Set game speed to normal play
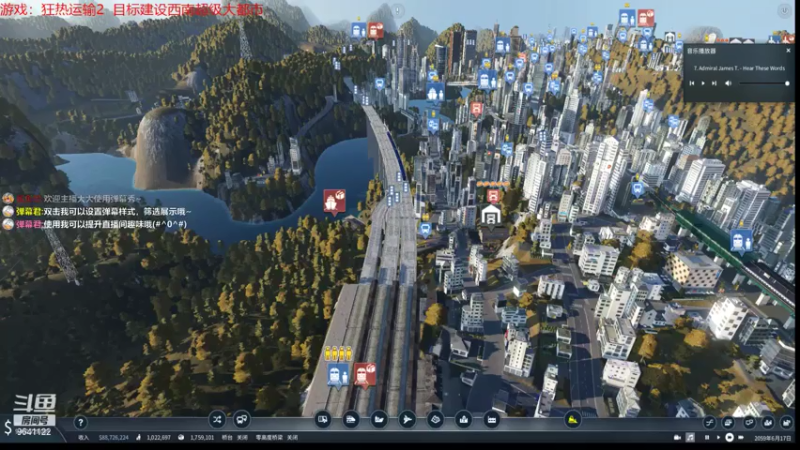Viewport: 800px width, 450px height. [x=718, y=437]
